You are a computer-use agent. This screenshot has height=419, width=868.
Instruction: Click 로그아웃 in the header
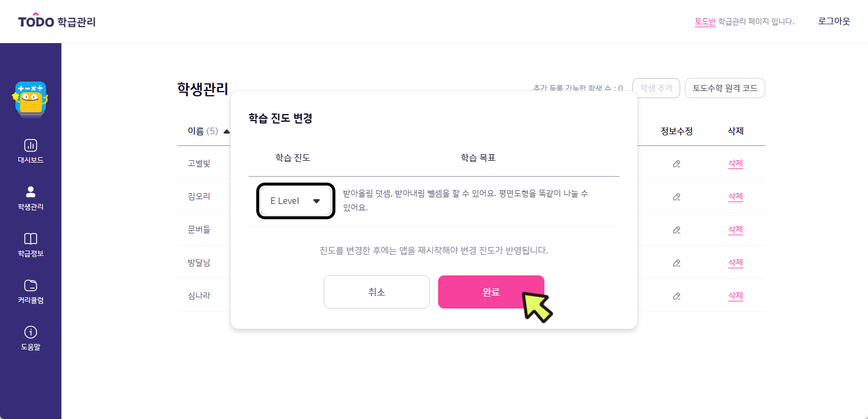pyautogui.click(x=834, y=21)
